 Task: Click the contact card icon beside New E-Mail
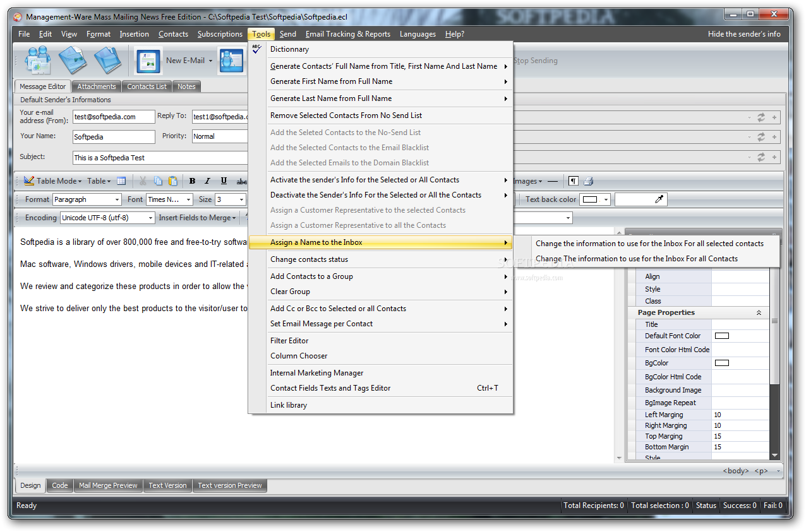pyautogui.click(x=232, y=61)
